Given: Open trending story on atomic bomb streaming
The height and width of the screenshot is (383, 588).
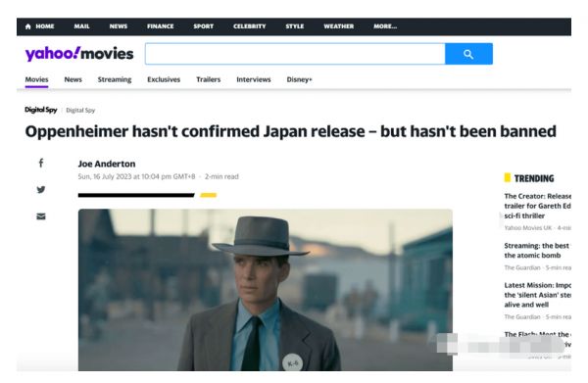Looking at the screenshot, I should pos(537,251).
